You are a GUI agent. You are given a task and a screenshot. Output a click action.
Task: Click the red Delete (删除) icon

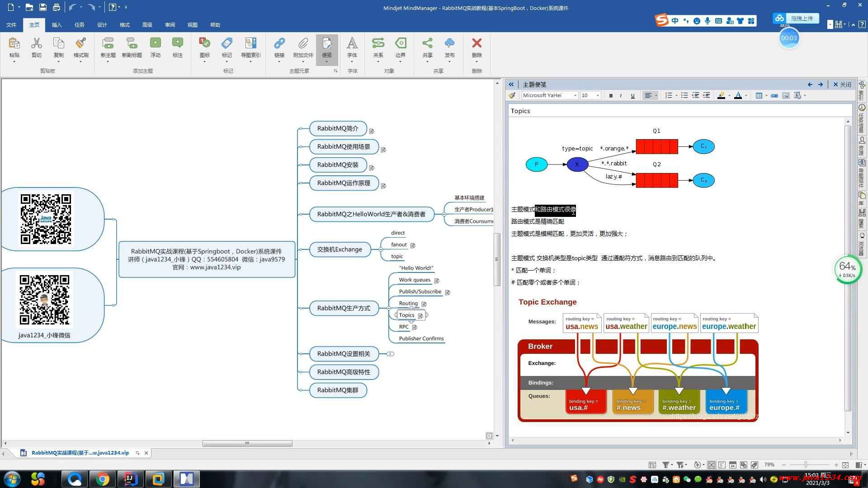pyautogui.click(x=476, y=43)
